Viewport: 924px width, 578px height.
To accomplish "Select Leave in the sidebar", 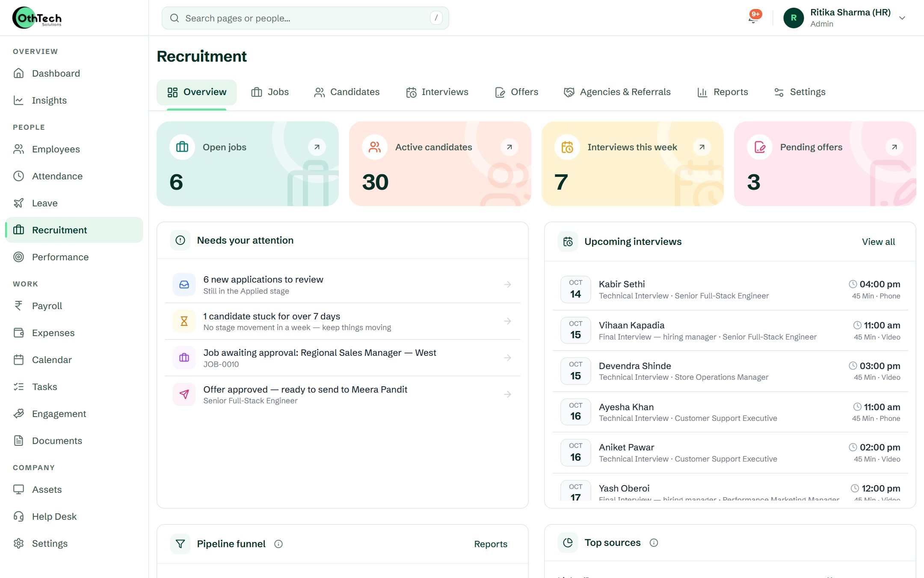I will tap(74, 203).
